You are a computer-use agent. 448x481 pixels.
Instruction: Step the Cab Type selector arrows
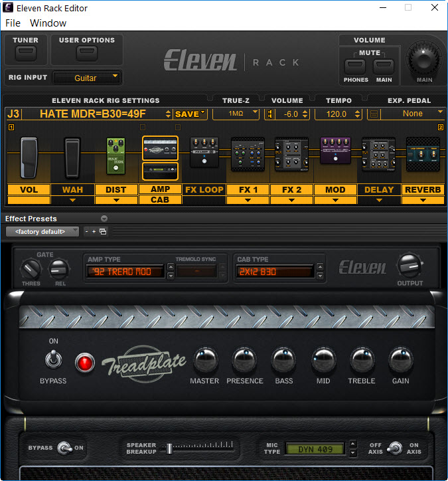click(320, 272)
